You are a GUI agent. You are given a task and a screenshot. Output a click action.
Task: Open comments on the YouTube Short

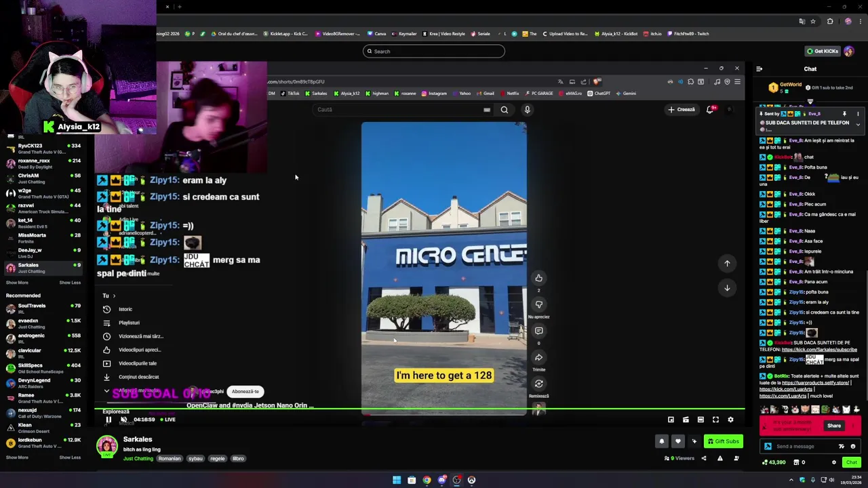[x=538, y=331]
